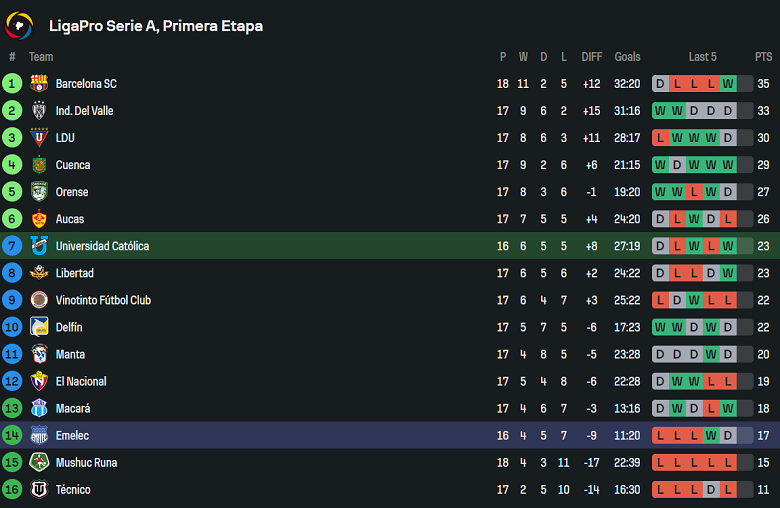Open the Mushuc Runa team link
Viewport: 780px width, 508px height.
[x=86, y=462]
